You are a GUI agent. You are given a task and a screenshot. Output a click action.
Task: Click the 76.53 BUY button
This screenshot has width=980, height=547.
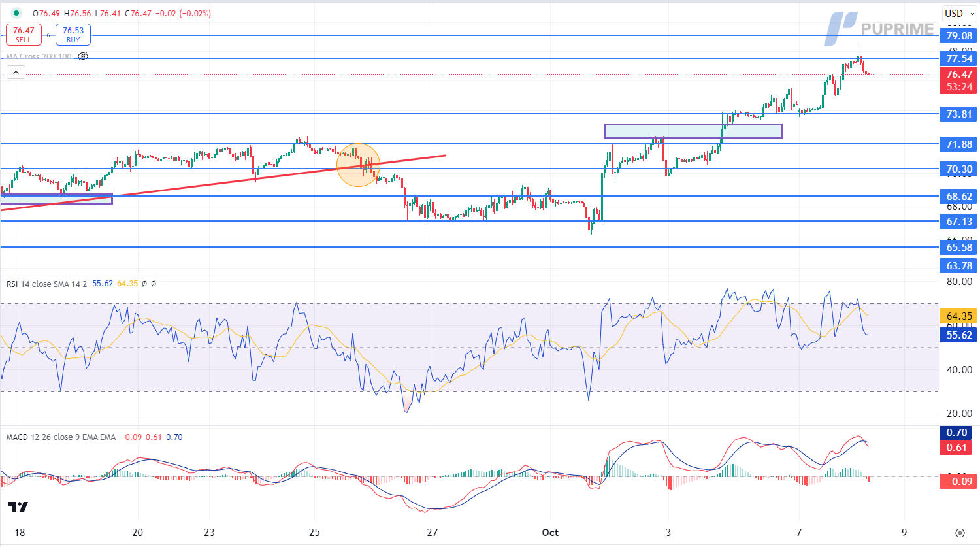(x=73, y=35)
